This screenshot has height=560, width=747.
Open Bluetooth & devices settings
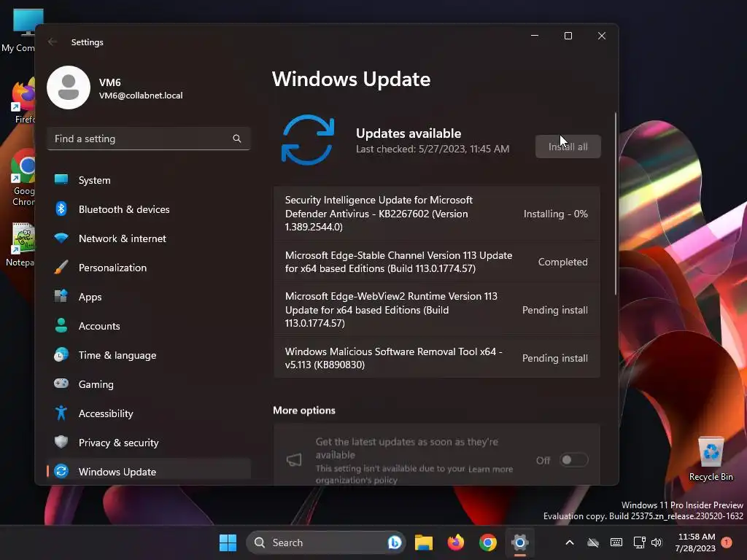point(149,209)
